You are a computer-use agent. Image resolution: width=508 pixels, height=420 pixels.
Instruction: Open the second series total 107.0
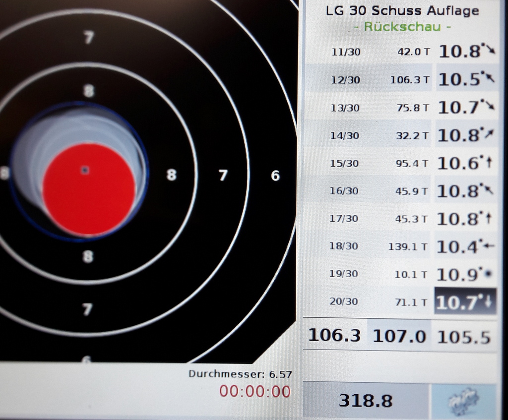(x=399, y=336)
